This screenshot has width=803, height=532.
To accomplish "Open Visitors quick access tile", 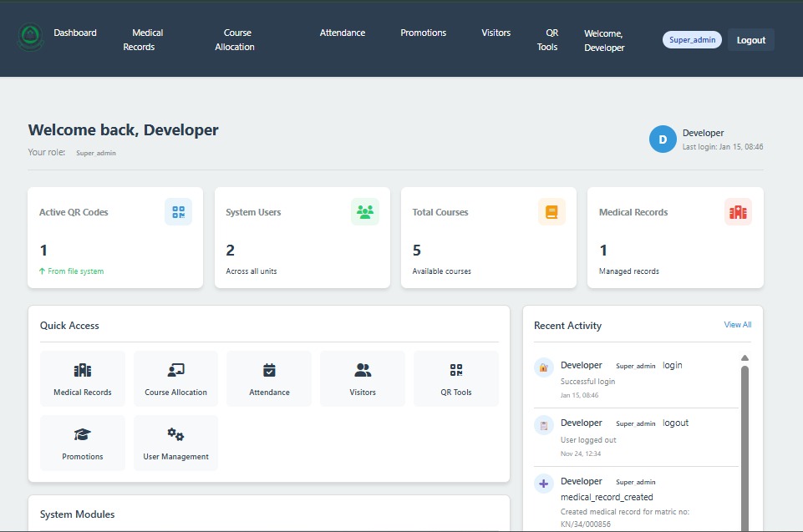I will [363, 378].
